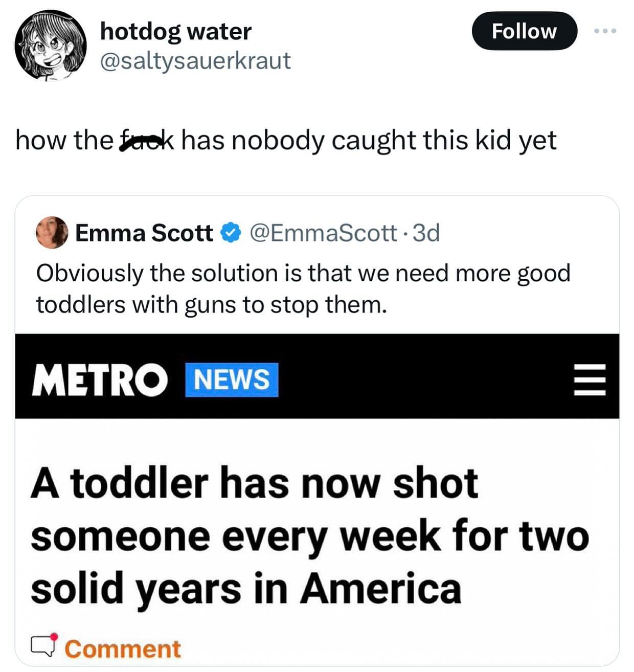This screenshot has width=634, height=672.
Task: Click Emma Scott's blue verified badge
Action: tap(231, 233)
